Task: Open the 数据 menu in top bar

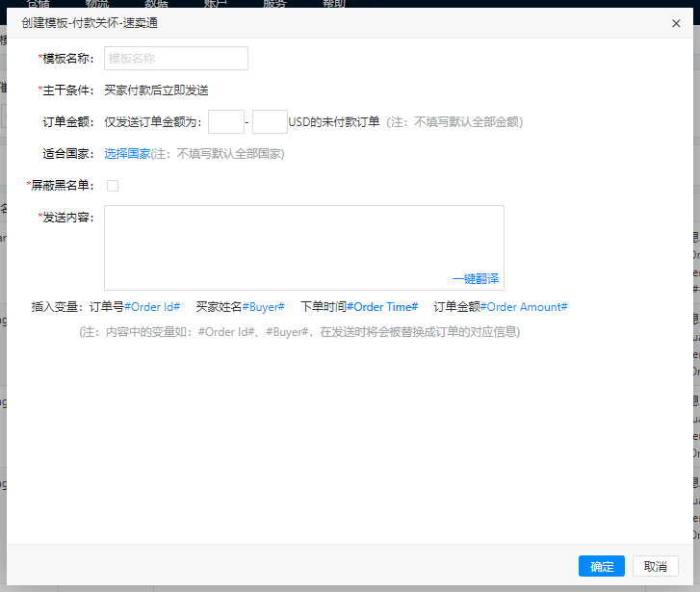Action: click(157, 4)
